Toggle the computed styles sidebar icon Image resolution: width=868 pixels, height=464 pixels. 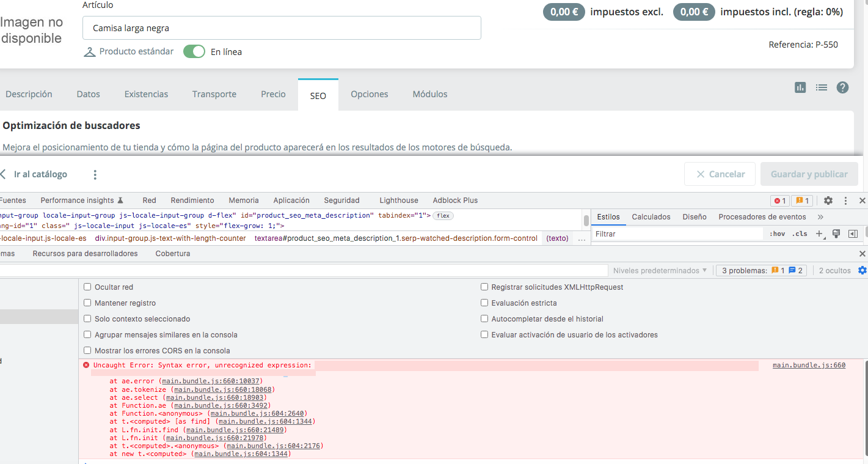click(853, 234)
